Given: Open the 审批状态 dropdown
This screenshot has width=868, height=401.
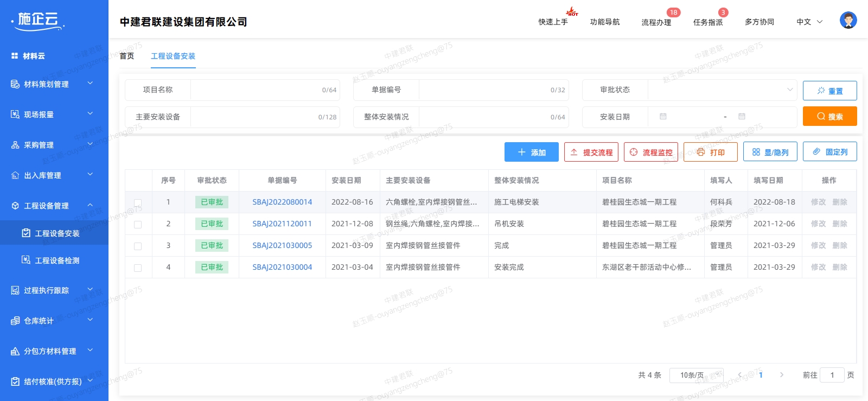Looking at the screenshot, I should (722, 90).
